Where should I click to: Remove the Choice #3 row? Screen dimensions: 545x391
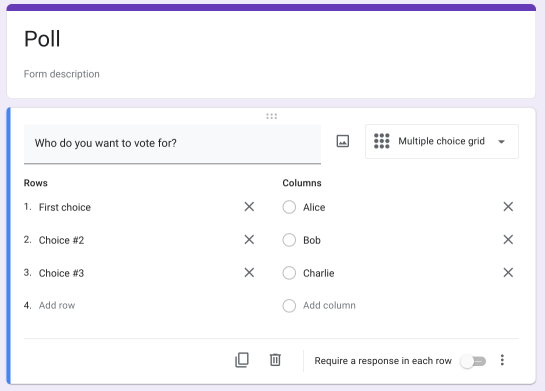(x=249, y=272)
